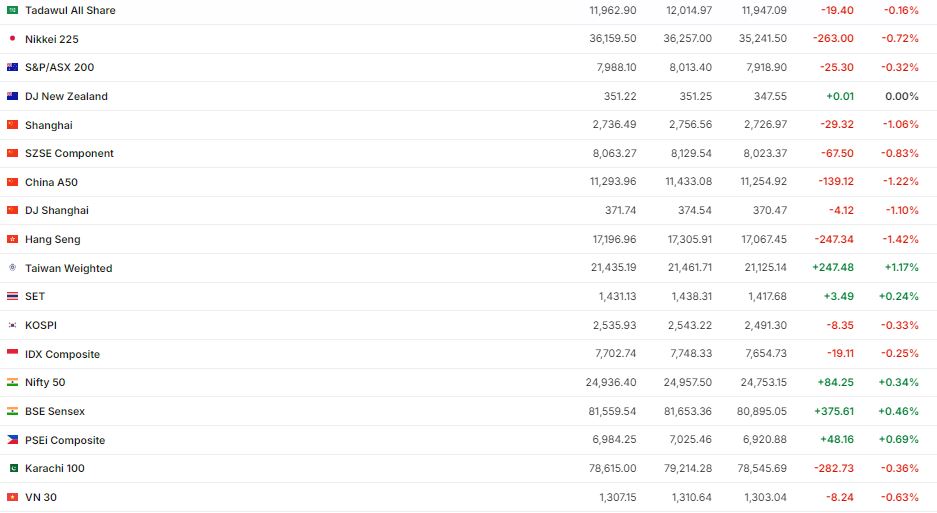This screenshot has width=937, height=513.
Task: Click the Pakistan flag next to Karachi 100
Action: (12, 468)
